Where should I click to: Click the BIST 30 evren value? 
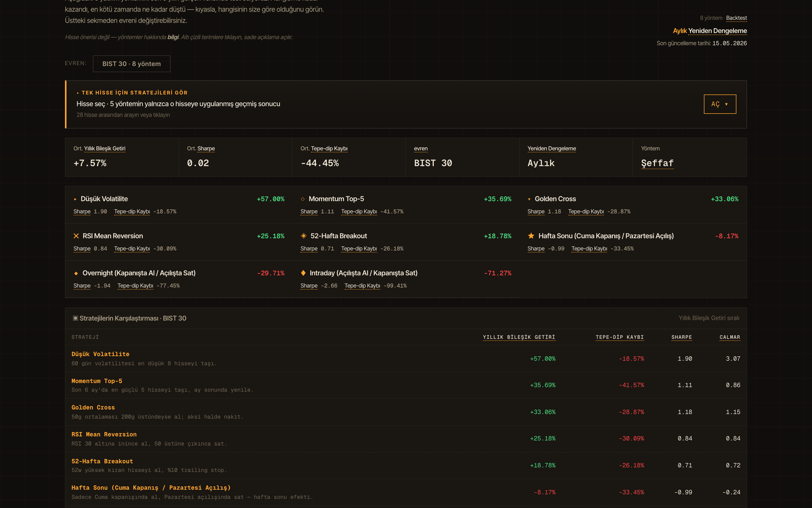click(433, 163)
